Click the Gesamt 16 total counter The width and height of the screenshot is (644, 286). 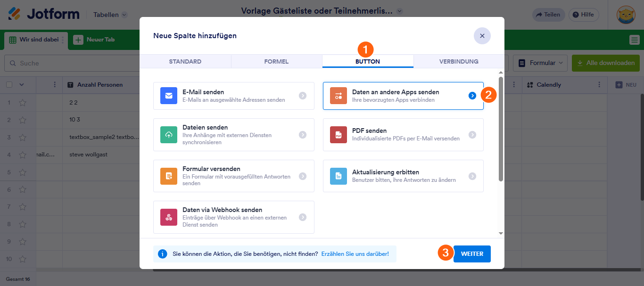18,279
